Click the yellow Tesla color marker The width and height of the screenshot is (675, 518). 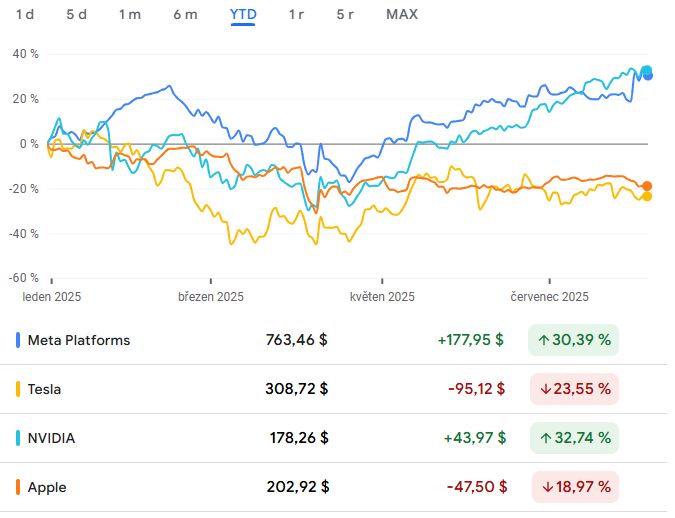[x=18, y=389]
